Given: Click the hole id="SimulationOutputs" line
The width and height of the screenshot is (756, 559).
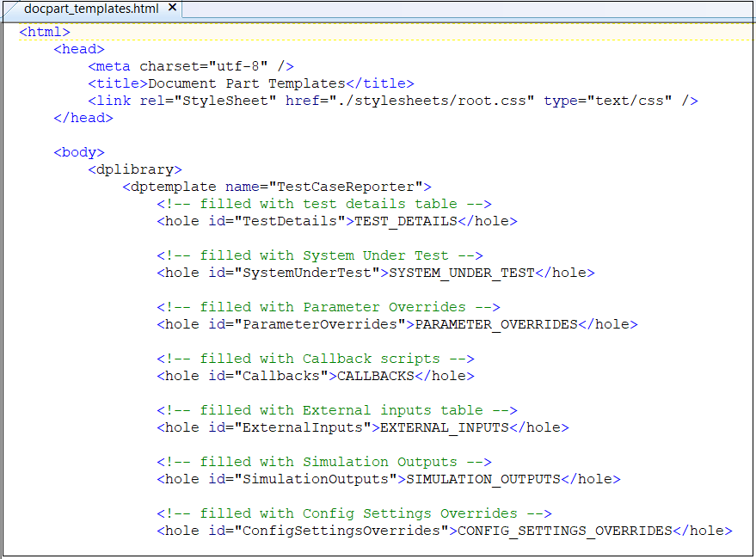Looking at the screenshot, I should coord(389,479).
